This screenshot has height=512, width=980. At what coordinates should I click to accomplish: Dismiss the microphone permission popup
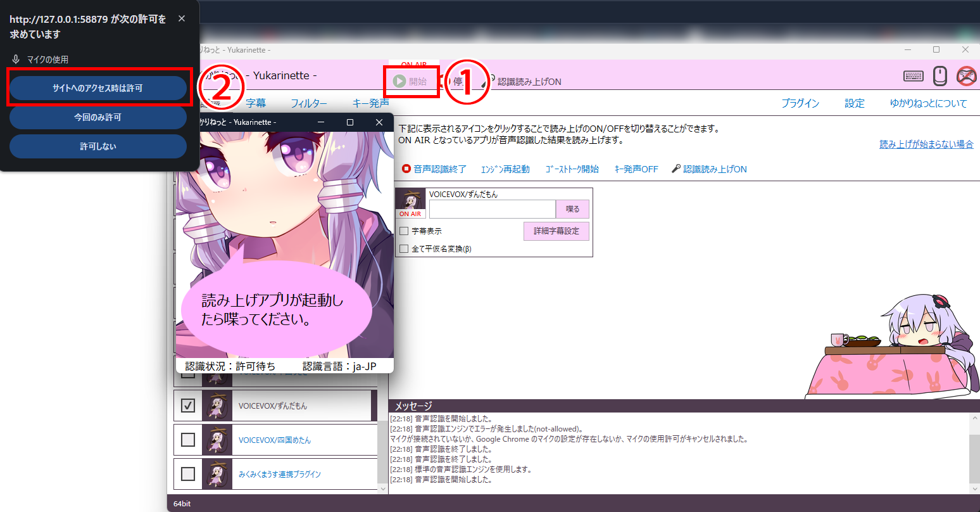pos(182,19)
